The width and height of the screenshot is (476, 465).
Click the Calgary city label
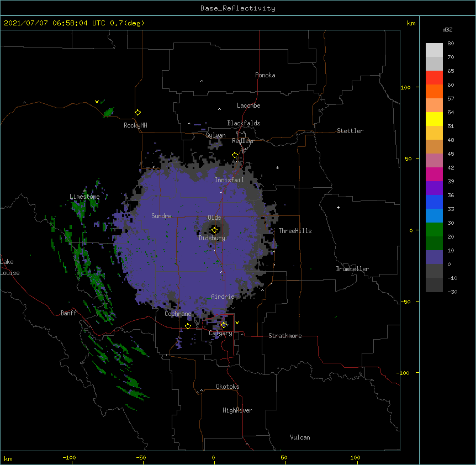(220, 333)
